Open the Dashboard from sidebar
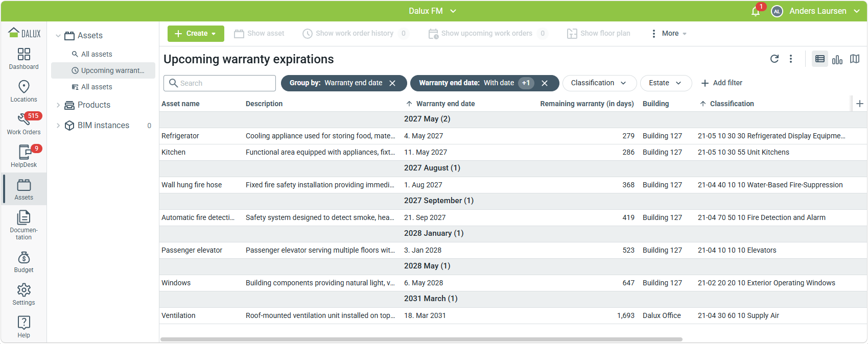Screen dimensions: 868x344 pos(24,59)
